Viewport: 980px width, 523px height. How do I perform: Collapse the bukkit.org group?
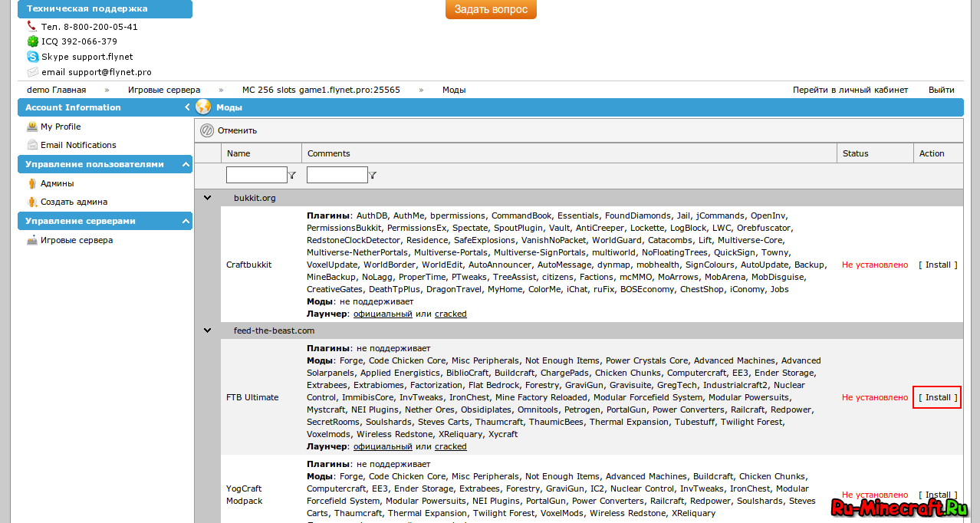207,198
